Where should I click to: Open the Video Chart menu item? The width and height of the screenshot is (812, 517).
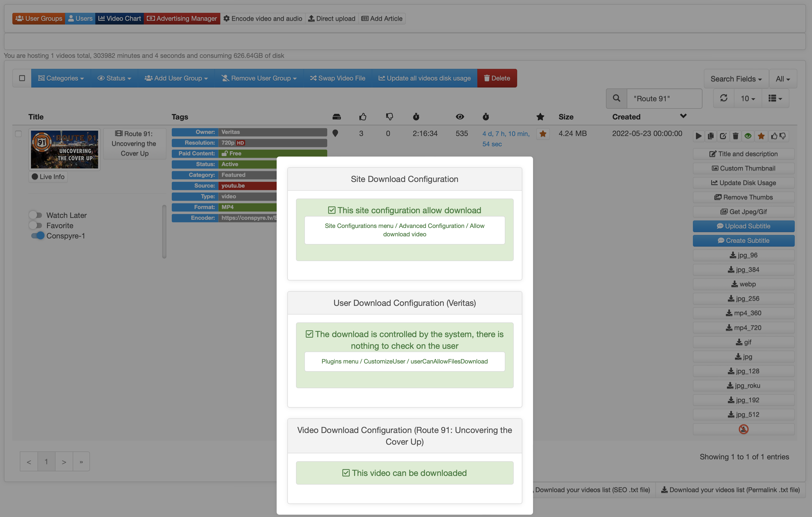(119, 19)
